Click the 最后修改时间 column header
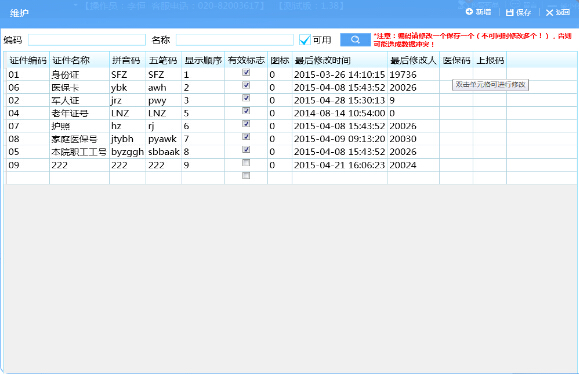This screenshot has width=579, height=375. (x=340, y=61)
